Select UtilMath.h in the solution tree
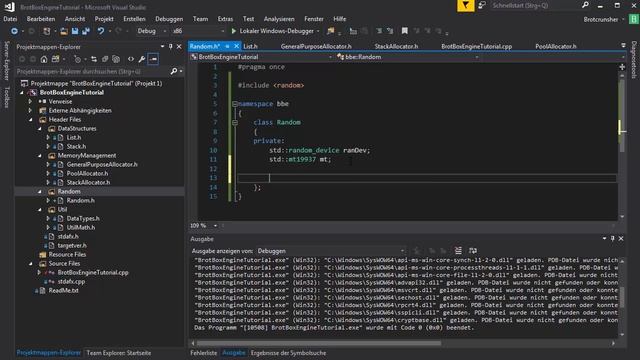 pos(81,227)
